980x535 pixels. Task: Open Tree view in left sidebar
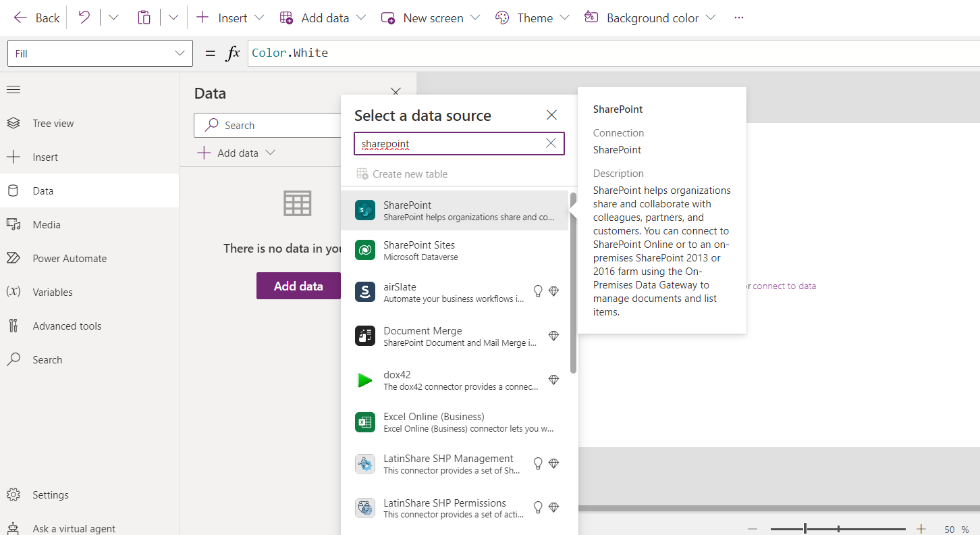coord(90,123)
